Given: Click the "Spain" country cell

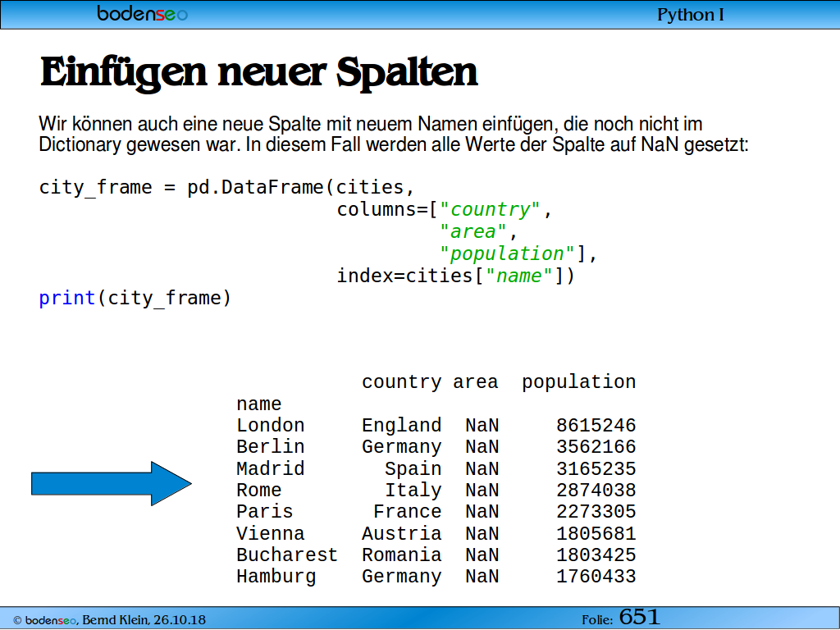Looking at the screenshot, I should 413,468.
